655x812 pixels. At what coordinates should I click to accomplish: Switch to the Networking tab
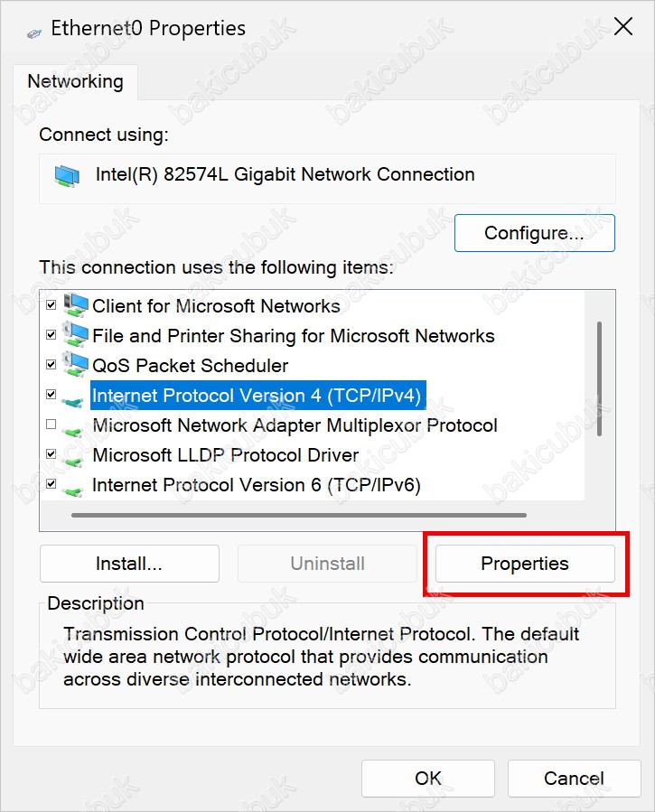tap(76, 82)
